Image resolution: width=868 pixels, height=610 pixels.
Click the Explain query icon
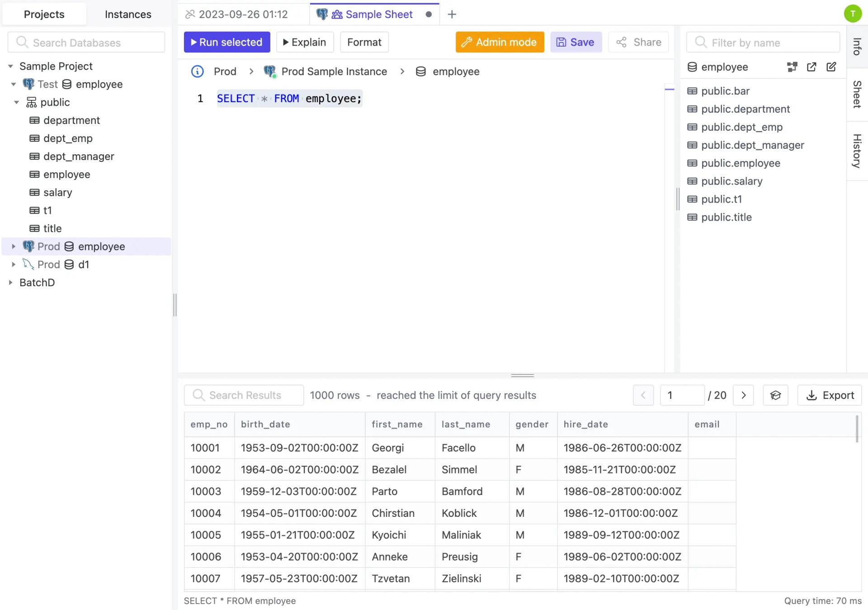(304, 42)
